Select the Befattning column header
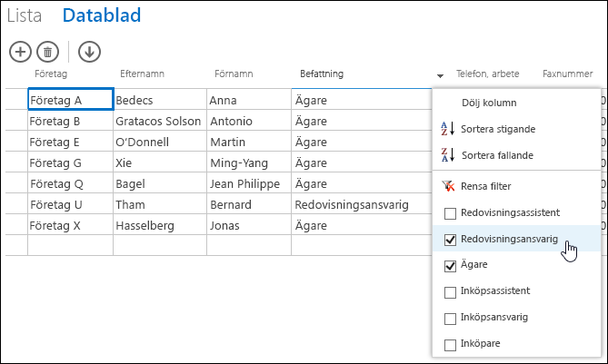This screenshot has width=608, height=364. (322, 74)
